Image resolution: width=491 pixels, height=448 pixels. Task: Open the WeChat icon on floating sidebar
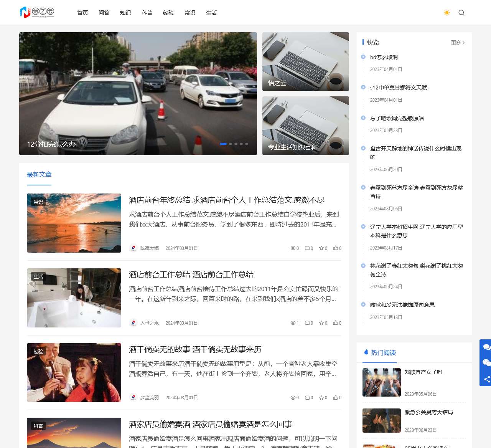486,363
